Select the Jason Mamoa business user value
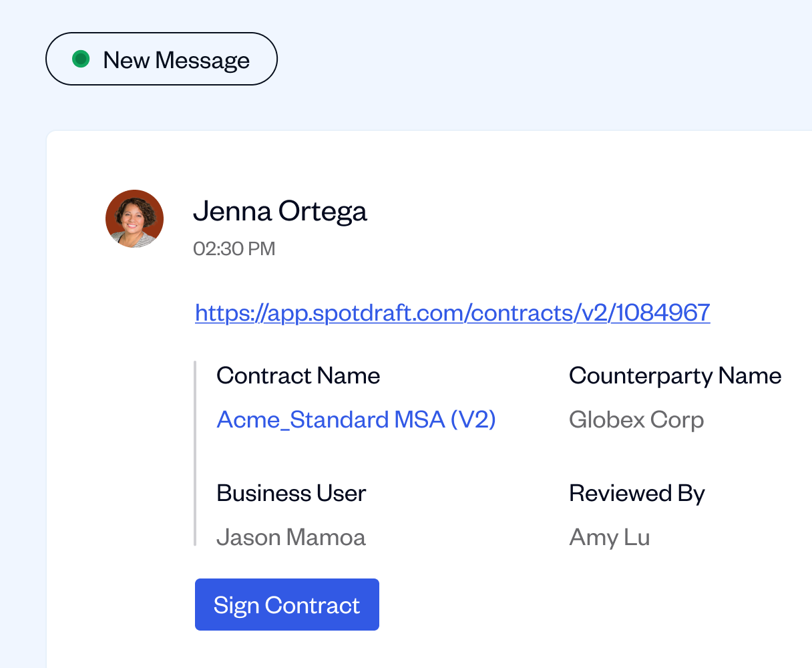The width and height of the screenshot is (812, 668). (x=290, y=537)
